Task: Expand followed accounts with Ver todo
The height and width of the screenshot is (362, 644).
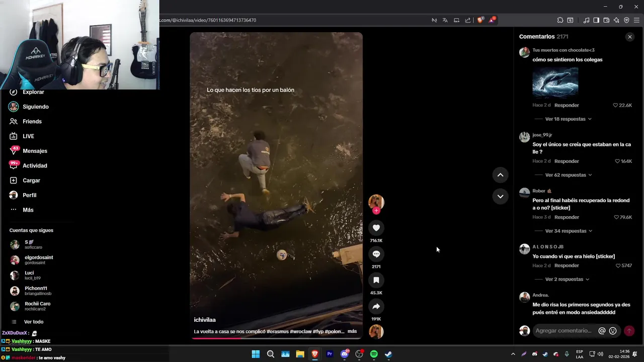Action: tap(33, 322)
